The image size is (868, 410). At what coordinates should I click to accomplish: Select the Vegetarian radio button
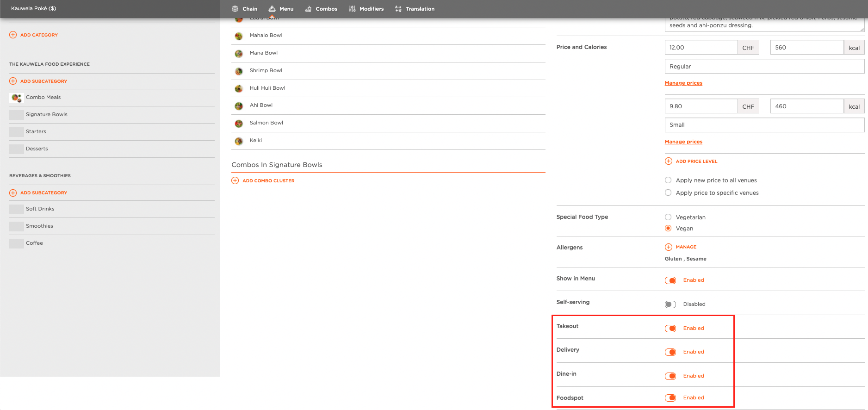[668, 217]
